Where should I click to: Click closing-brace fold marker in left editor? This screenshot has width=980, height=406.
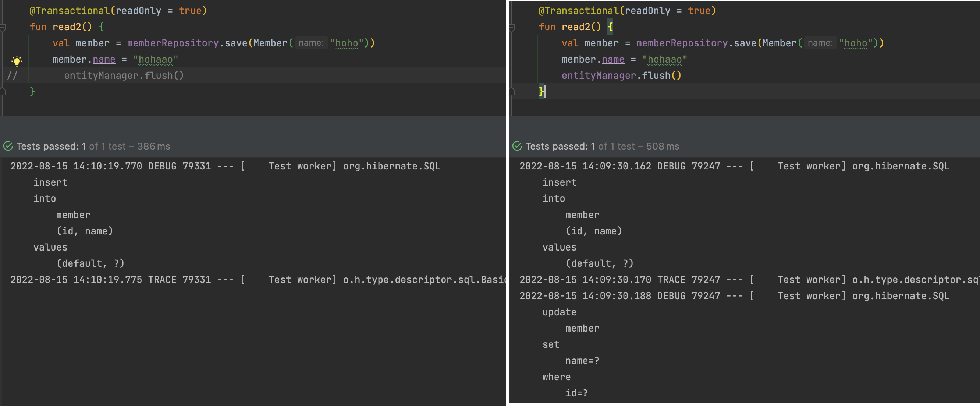click(3, 91)
